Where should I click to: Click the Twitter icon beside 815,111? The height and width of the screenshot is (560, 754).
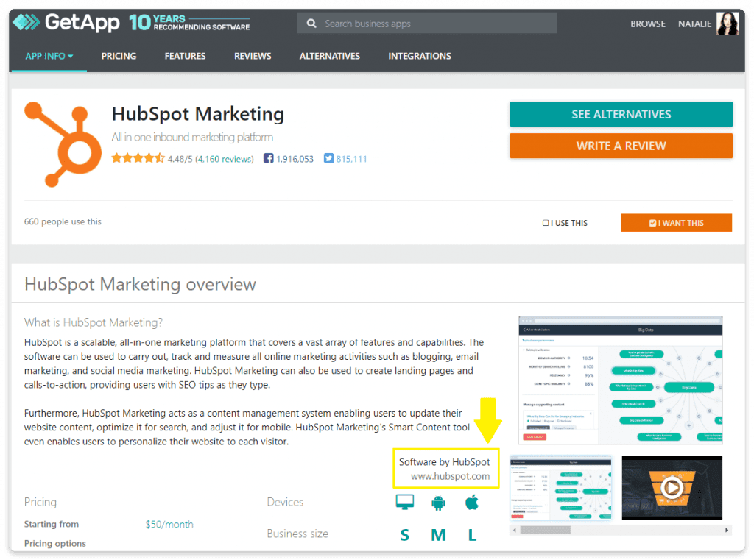[328, 158]
